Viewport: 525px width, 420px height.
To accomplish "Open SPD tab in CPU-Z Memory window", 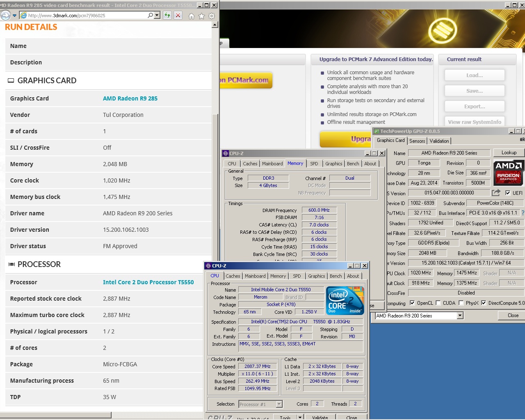I will 314,164.
